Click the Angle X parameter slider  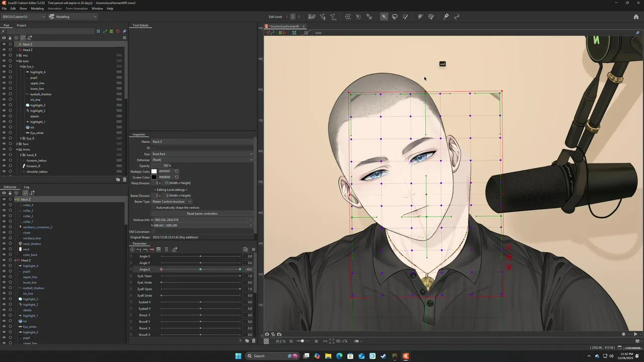pyautogui.click(x=200, y=256)
